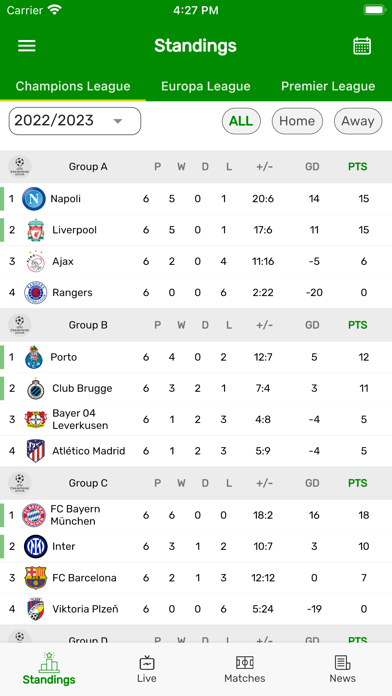
Task: Open the calendar icon in header
Action: 362,46
